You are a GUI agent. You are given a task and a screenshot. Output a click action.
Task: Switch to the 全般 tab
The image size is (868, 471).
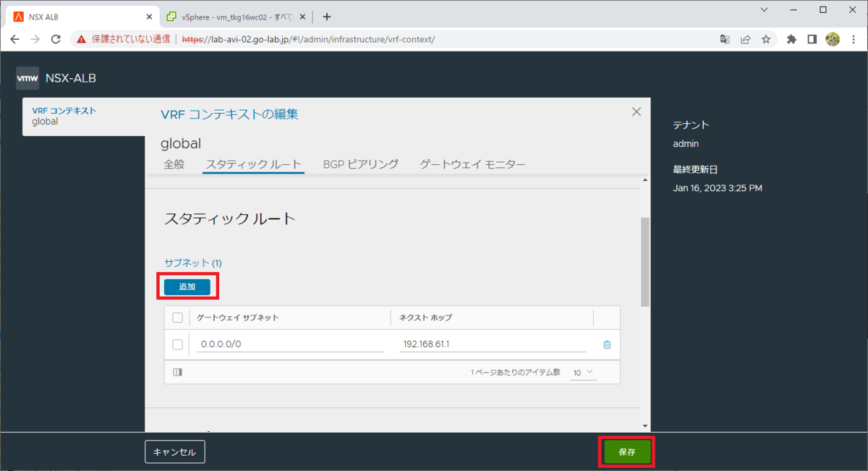[x=174, y=164]
